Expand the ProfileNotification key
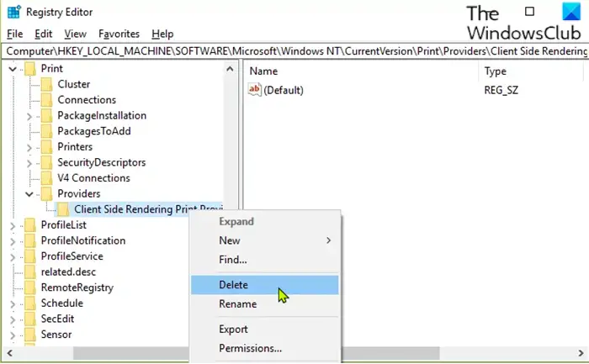The image size is (589, 364). click(13, 241)
